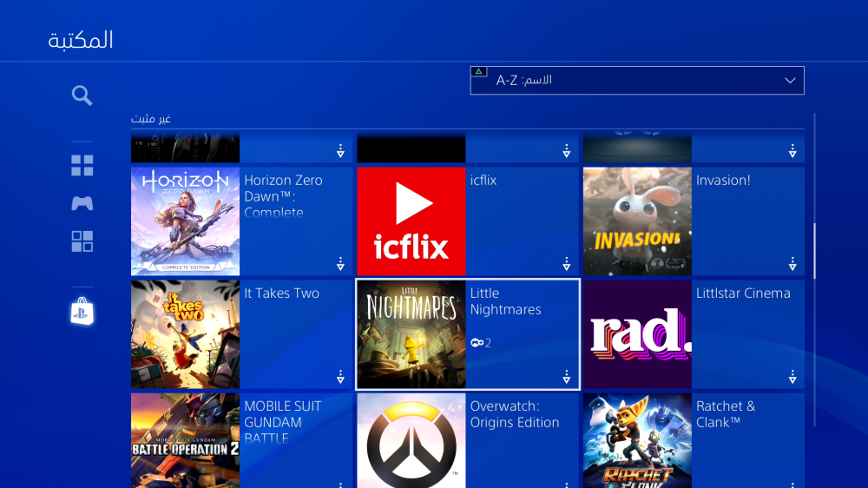Click download icon on partially hidden first top tile
868x488 pixels.
tap(340, 151)
